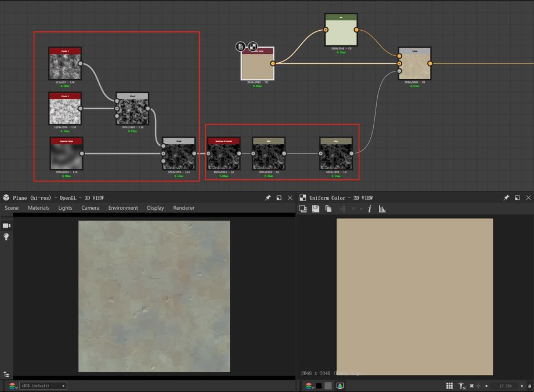Click the uniform color preview in 2D view
This screenshot has width=534, height=392.
[415, 297]
